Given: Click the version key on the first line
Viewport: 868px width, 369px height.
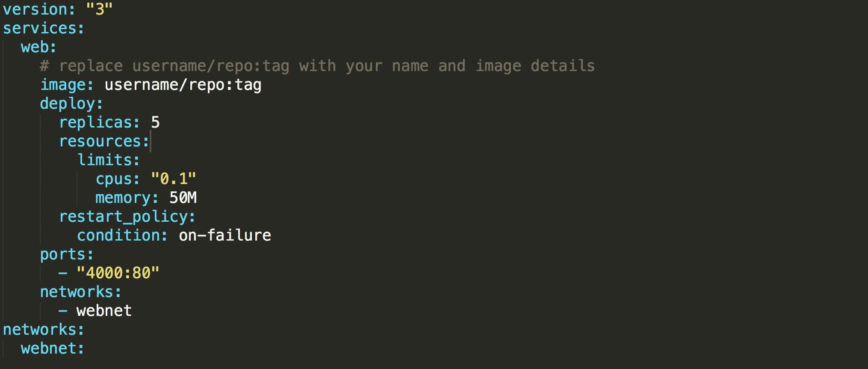Looking at the screenshot, I should (35, 9).
